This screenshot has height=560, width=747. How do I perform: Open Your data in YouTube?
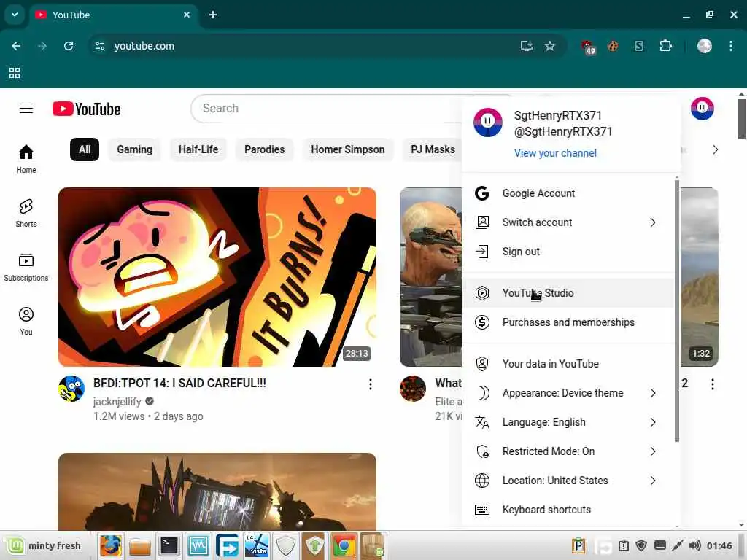568,364
